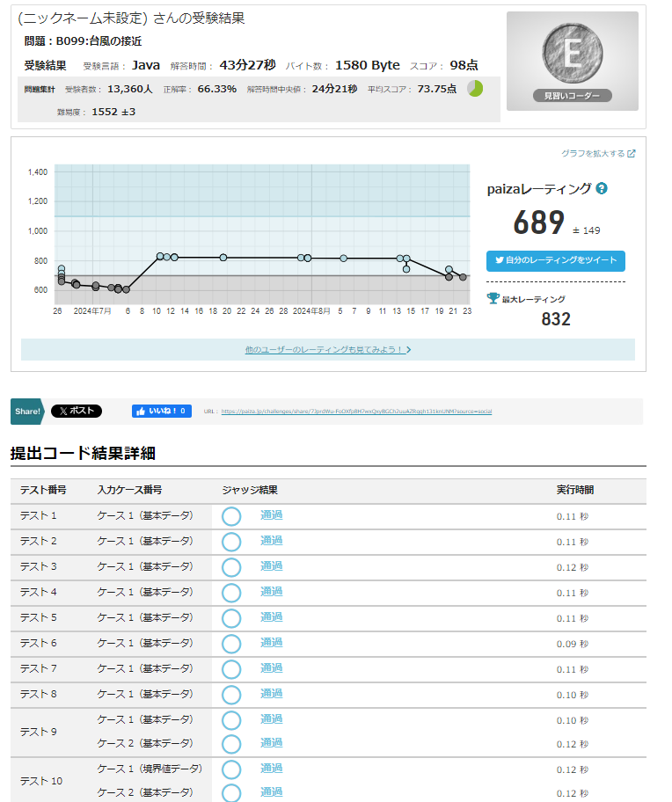
Task: Open 通過 link for テスト 9 ケース 2
Action: [x=271, y=743]
